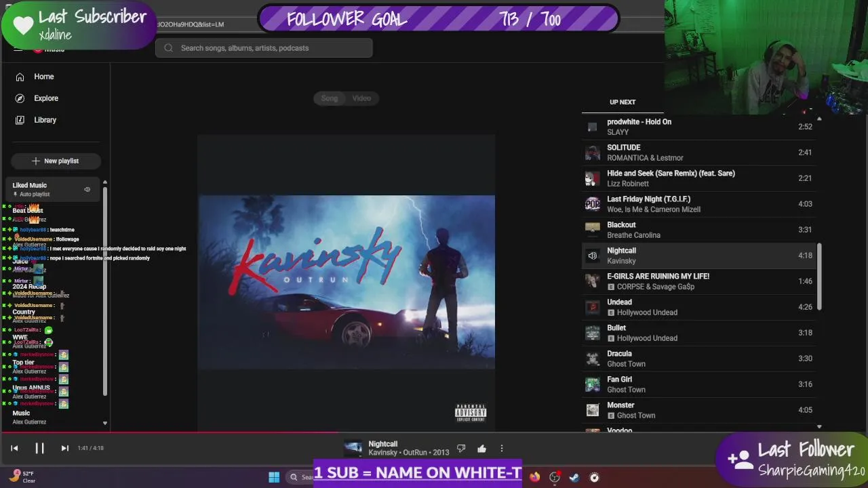This screenshot has width=868, height=488.
Task: Click Last Friday Night track thumbnail
Action: point(593,204)
